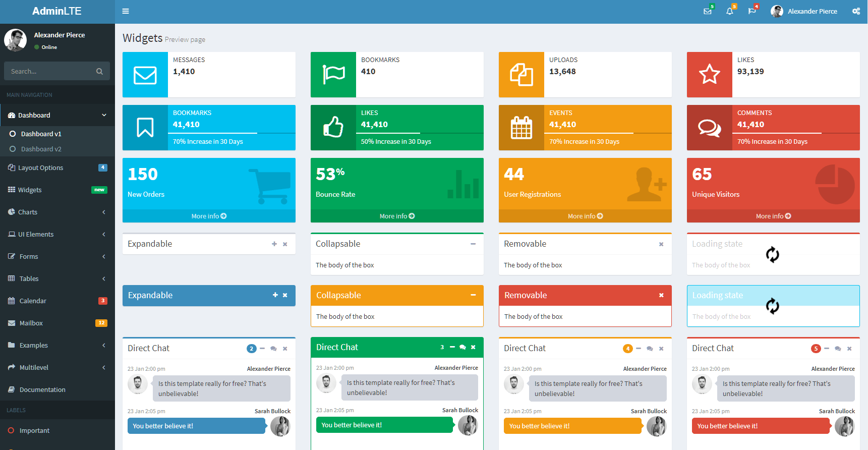Click the calendar icon in Events box
The height and width of the screenshot is (450, 868).
(x=522, y=128)
